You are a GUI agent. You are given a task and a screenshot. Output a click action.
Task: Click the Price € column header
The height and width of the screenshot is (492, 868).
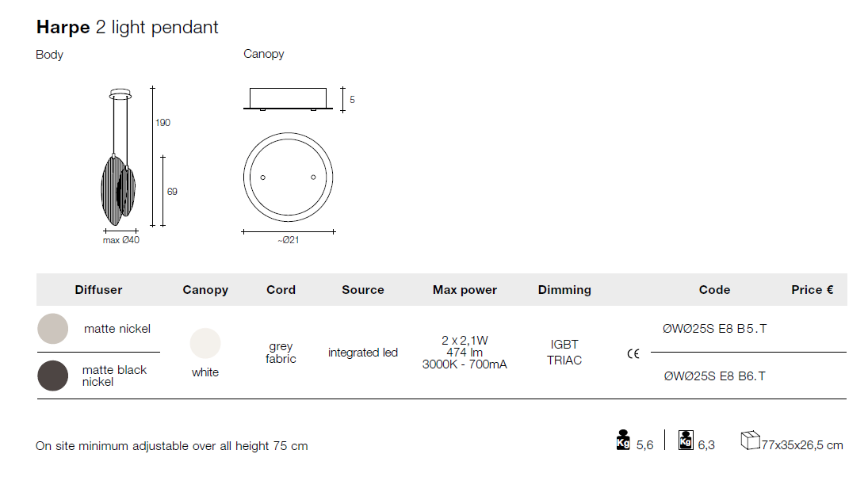(812, 290)
